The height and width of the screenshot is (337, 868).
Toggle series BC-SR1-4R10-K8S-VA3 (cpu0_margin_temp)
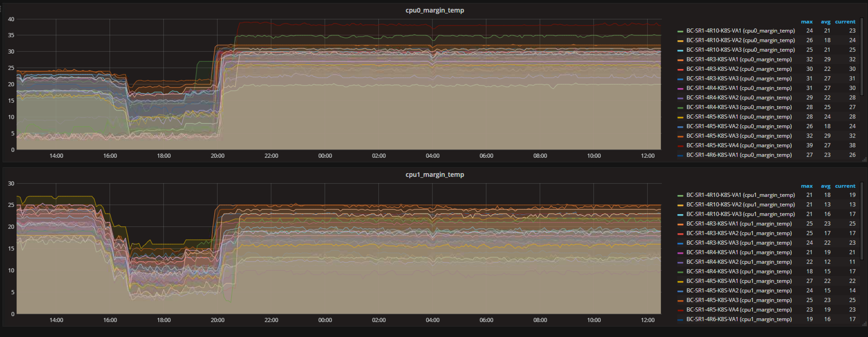(x=740, y=50)
